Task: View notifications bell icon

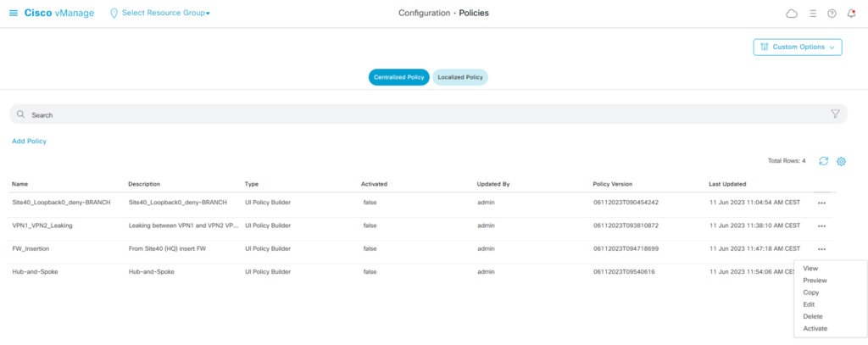Action: 851,14
